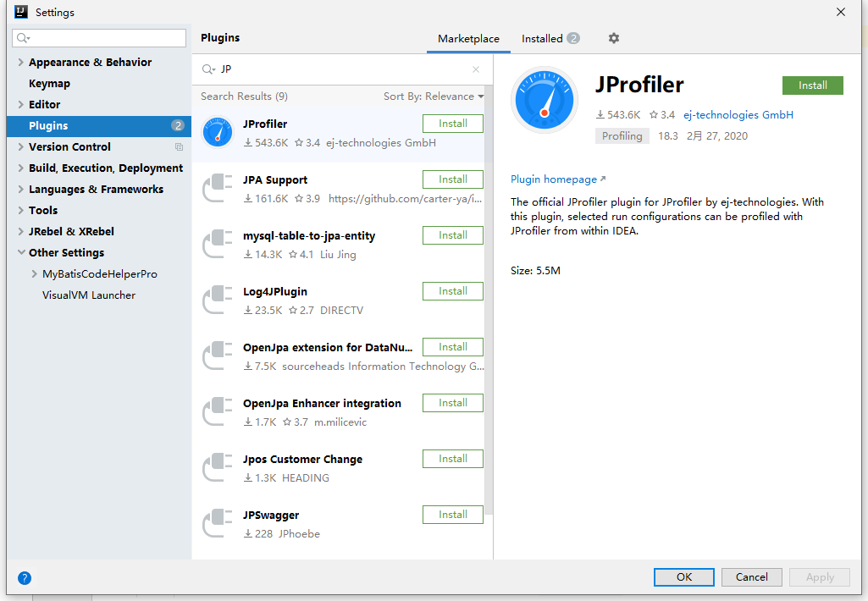Screen dimensions: 868x601
Task: Switch to the Marketplace tab
Action: pyautogui.click(x=468, y=39)
